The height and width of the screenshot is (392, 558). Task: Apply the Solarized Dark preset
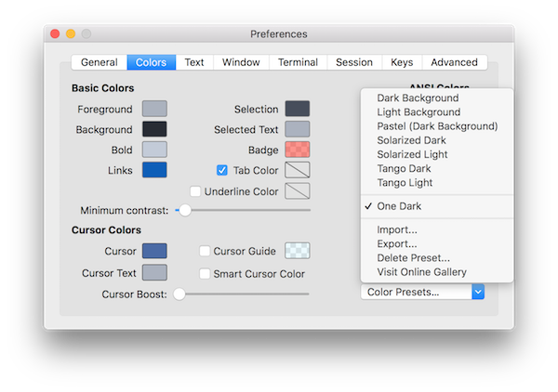[437, 140]
